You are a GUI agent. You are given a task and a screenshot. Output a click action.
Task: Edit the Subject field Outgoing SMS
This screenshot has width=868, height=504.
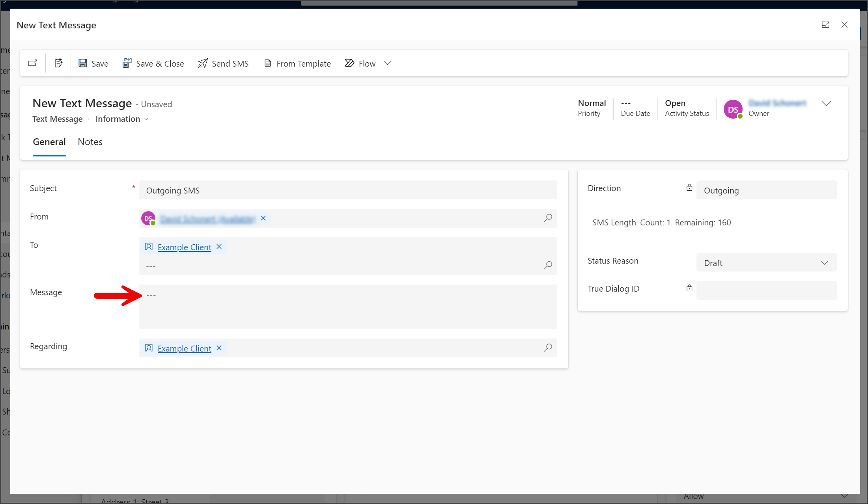(x=348, y=190)
